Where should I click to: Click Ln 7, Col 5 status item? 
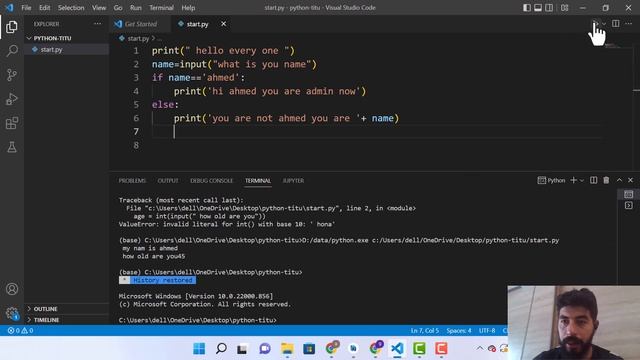point(424,330)
